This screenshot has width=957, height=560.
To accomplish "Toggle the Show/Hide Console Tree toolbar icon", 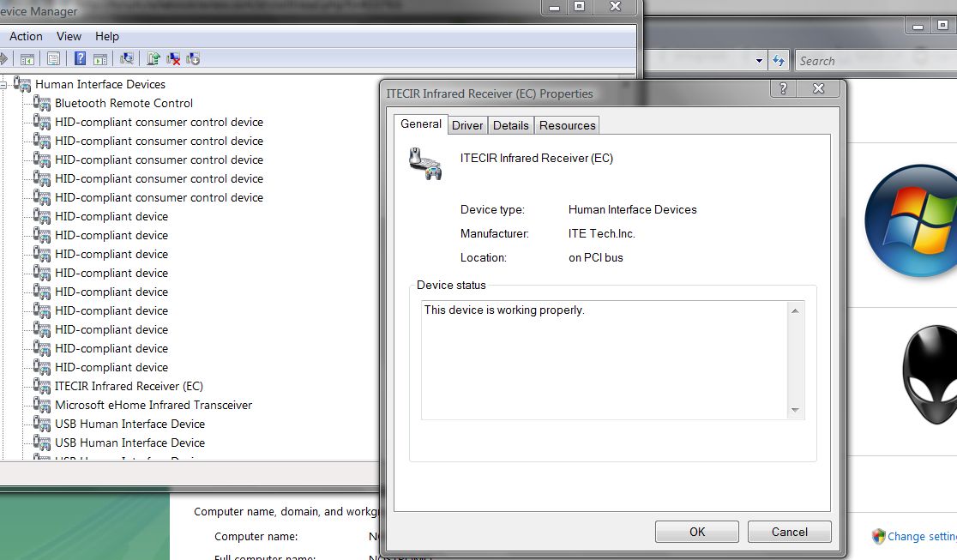I will click(27, 58).
